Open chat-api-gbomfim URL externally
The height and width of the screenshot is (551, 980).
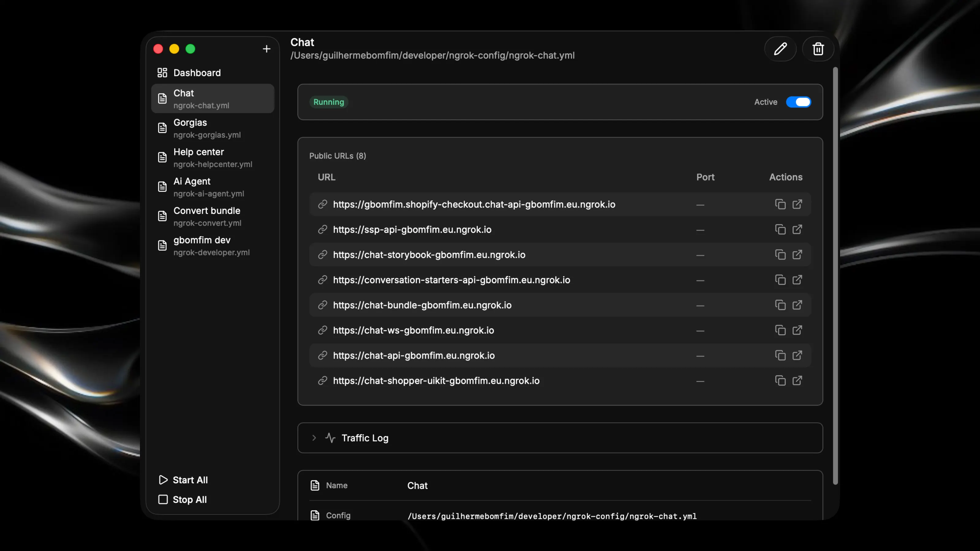(797, 355)
